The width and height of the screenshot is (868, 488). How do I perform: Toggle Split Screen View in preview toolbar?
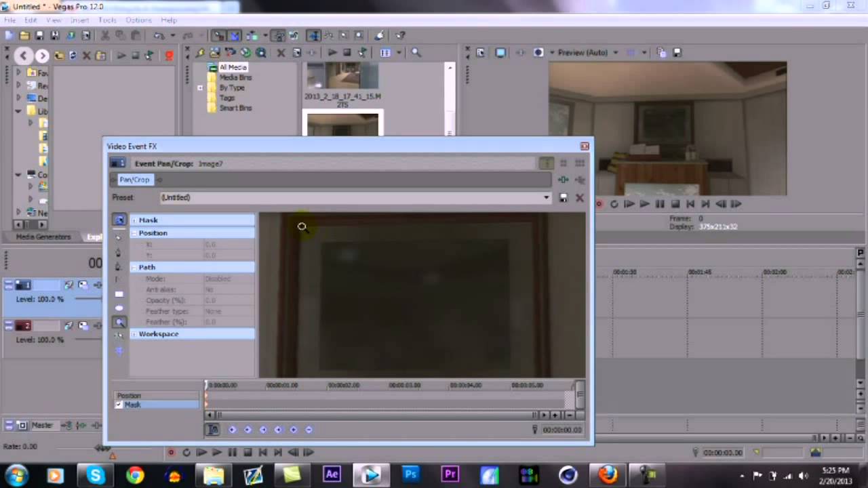coord(538,53)
